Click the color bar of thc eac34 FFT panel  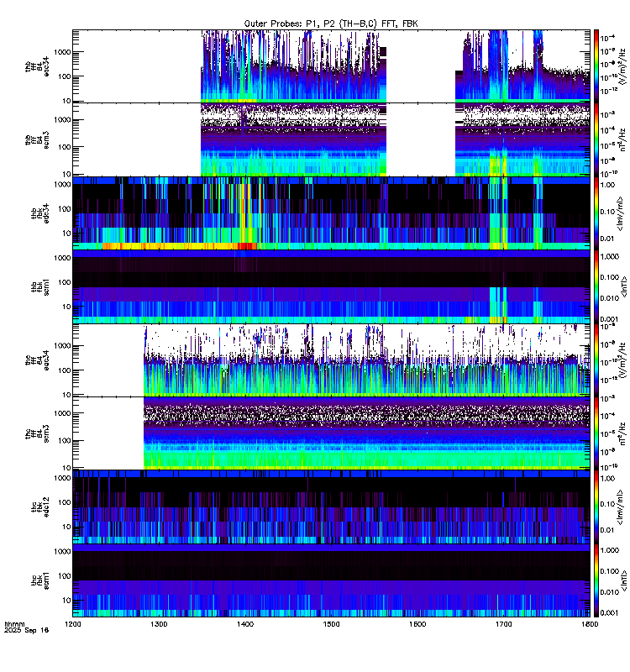click(596, 360)
